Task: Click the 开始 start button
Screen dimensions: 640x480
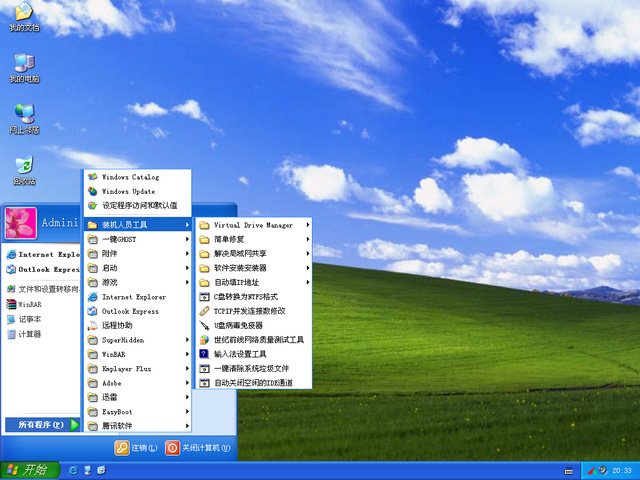Action: click(x=29, y=470)
